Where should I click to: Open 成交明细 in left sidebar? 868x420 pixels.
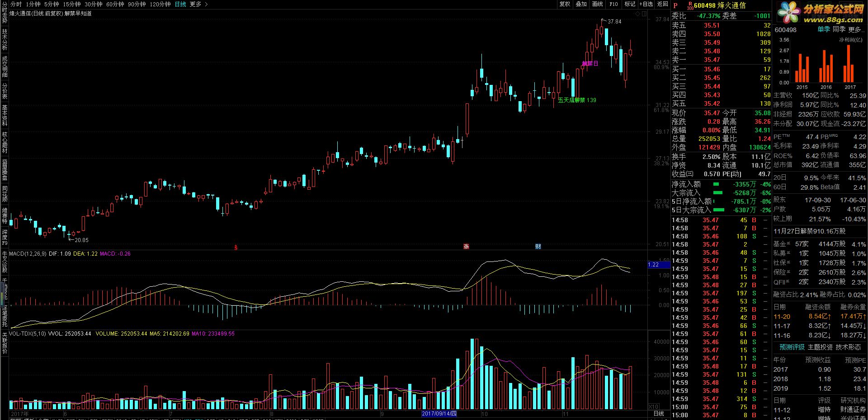(5, 66)
